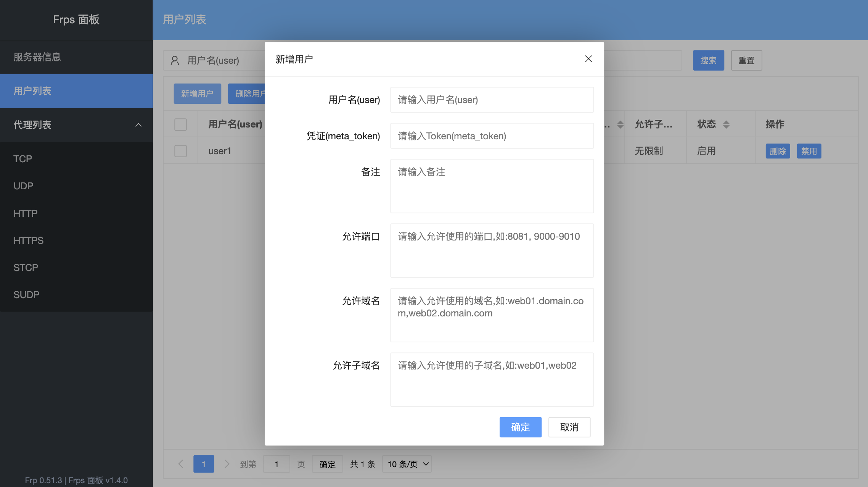Cancel the dialog with 取消
Viewport: 868px width, 487px height.
click(569, 427)
